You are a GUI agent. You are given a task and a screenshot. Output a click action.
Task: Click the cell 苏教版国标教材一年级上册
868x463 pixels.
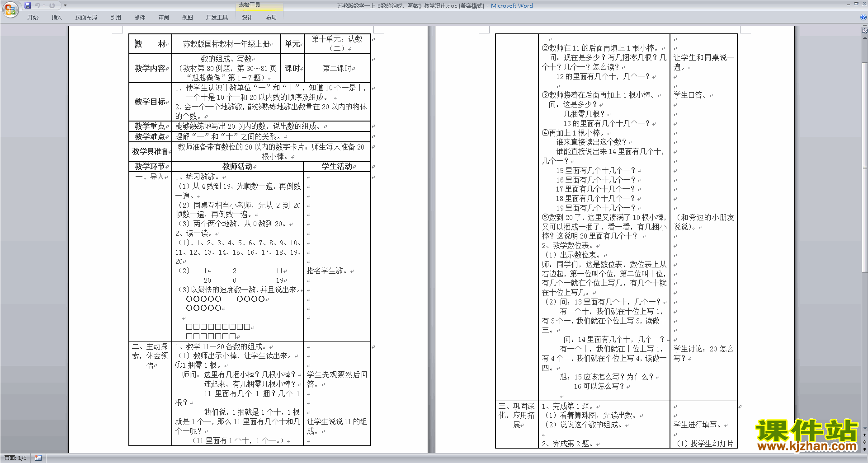(226, 44)
